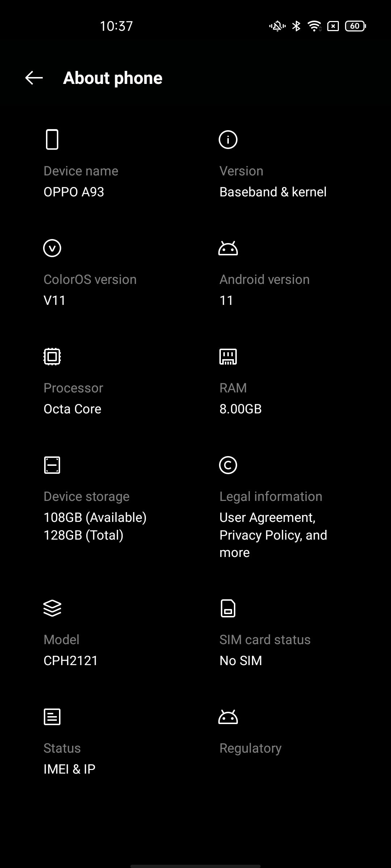391x868 pixels.
Task: Tap the Wi-Fi status bar icon
Action: pos(314,26)
